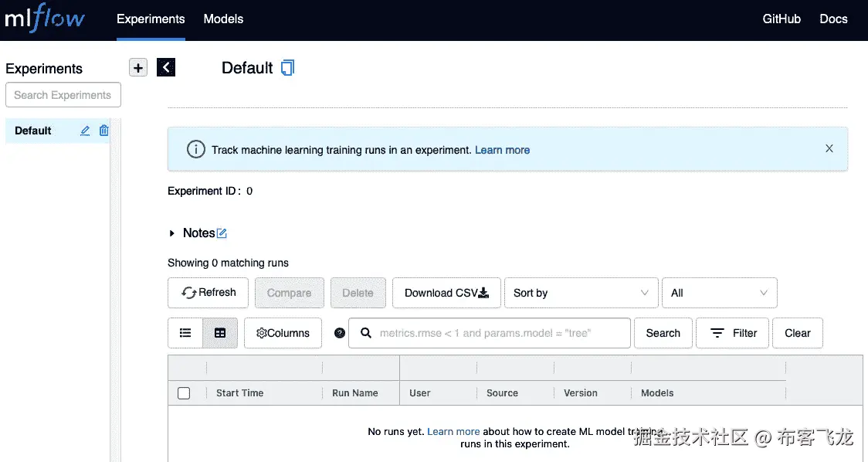Create a new experiment with the plus icon
Viewport: 868px width, 462px height.
pos(137,67)
